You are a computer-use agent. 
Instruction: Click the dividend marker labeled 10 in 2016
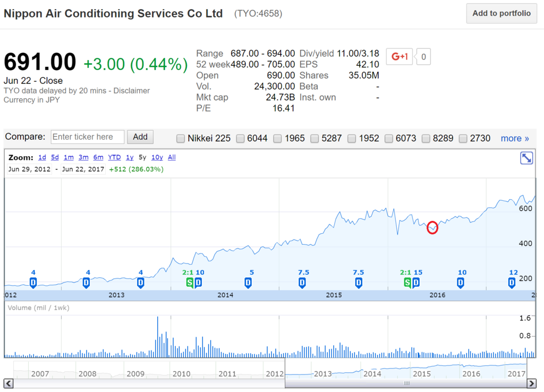(x=461, y=283)
